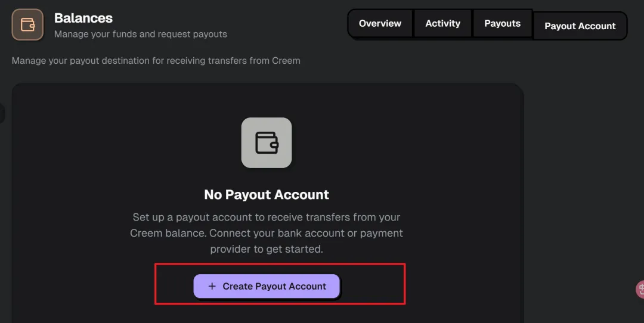This screenshot has width=644, height=323.
Task: Click the 'provider to get started.' text line
Action: click(x=267, y=249)
